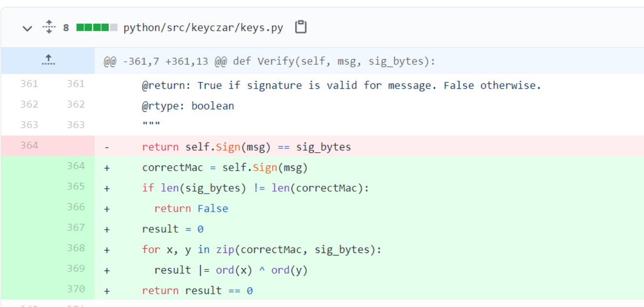The width and height of the screenshot is (644, 307).
Task: Expand hidden lines above the hunk header
Action: [x=48, y=61]
